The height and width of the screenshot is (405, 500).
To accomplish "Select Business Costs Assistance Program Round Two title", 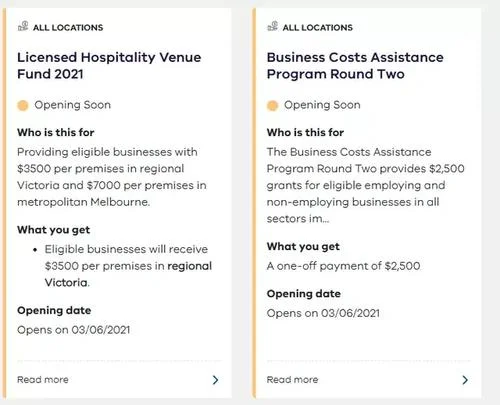I will 355,66.
